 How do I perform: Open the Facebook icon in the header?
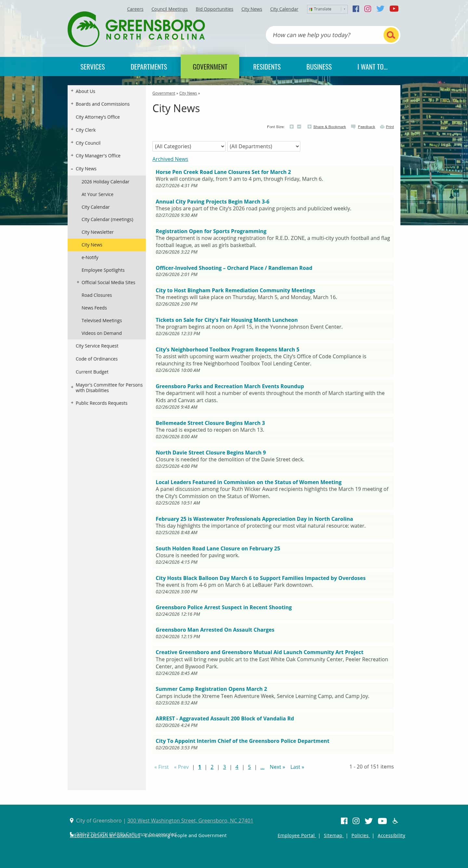pyautogui.click(x=356, y=9)
